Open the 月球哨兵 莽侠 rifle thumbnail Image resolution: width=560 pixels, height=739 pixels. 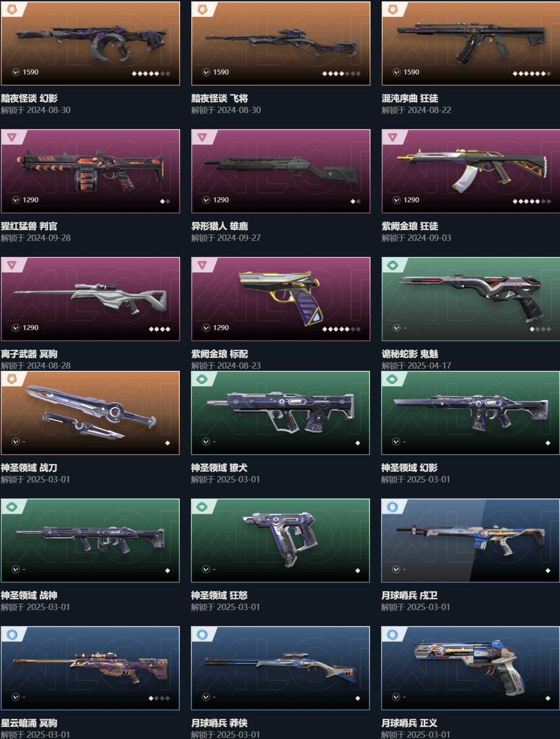(281, 668)
